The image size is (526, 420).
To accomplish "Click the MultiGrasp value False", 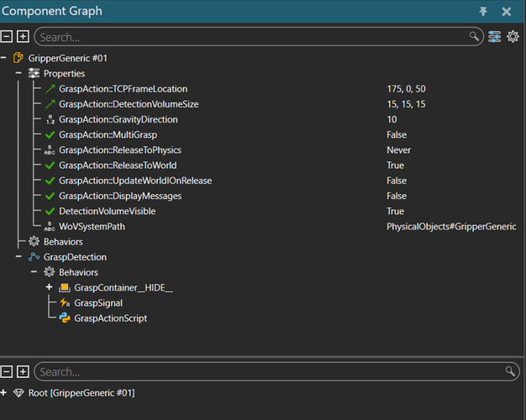I will [x=397, y=135].
